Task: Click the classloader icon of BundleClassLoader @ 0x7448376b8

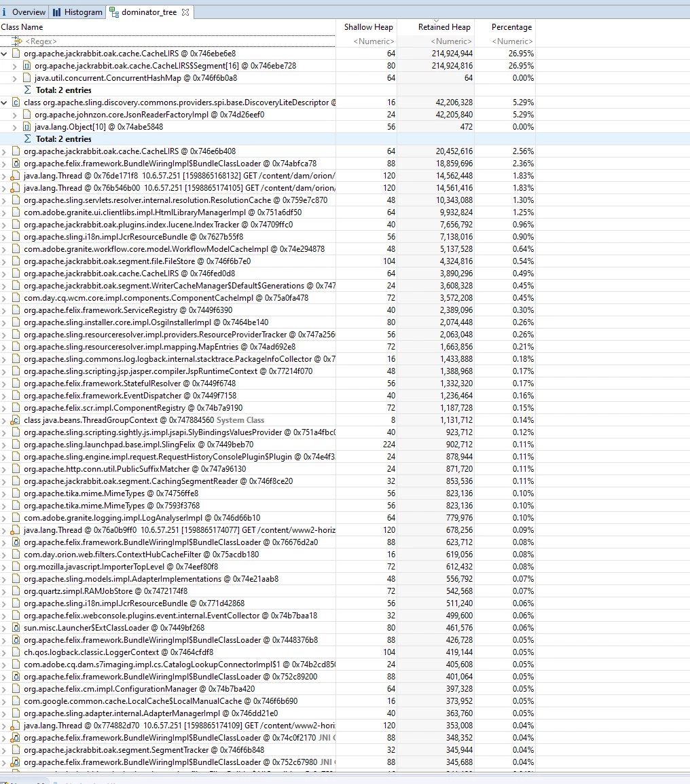Action: 16,640
